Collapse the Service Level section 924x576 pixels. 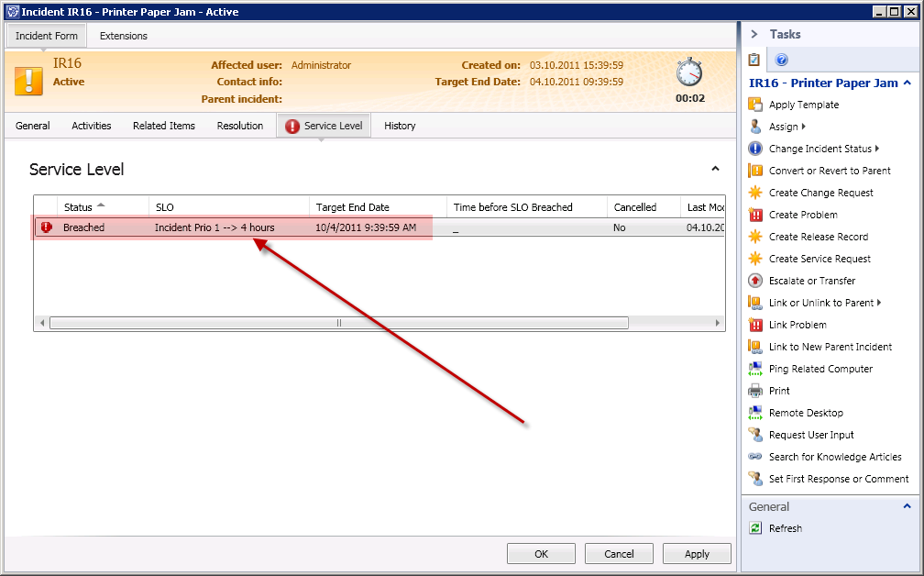coord(716,169)
